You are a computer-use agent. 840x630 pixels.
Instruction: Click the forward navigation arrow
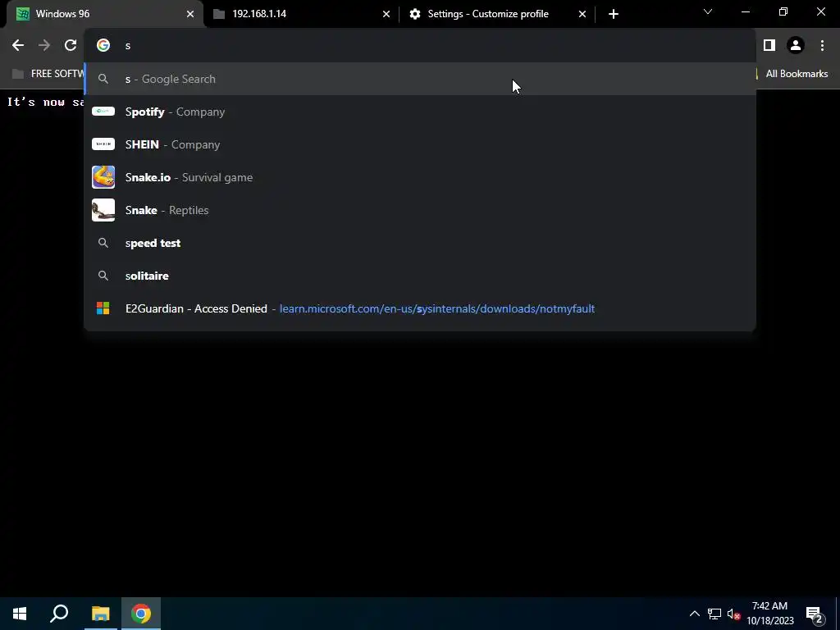pyautogui.click(x=44, y=46)
